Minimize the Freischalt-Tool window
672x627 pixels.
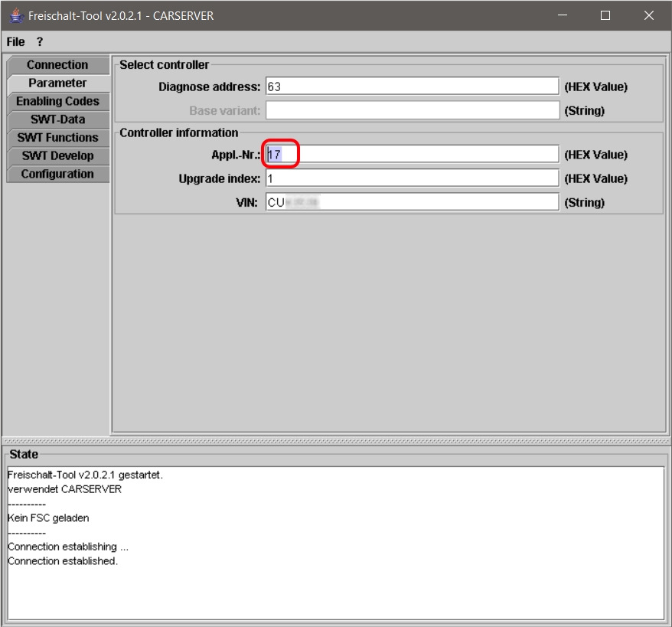point(563,16)
